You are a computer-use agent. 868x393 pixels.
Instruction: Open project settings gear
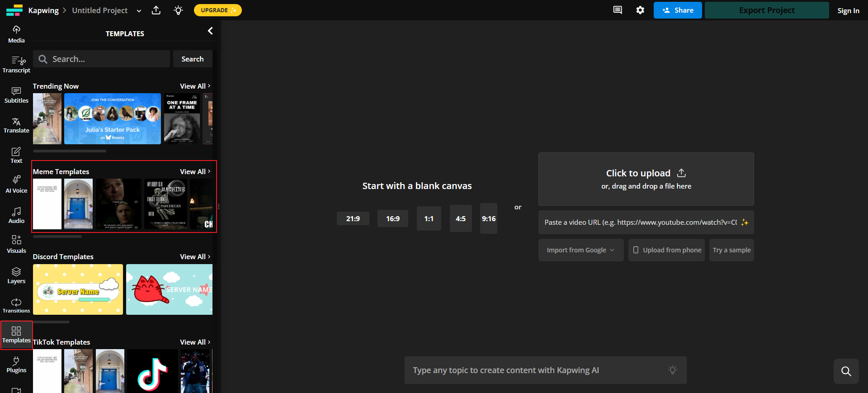tap(640, 10)
